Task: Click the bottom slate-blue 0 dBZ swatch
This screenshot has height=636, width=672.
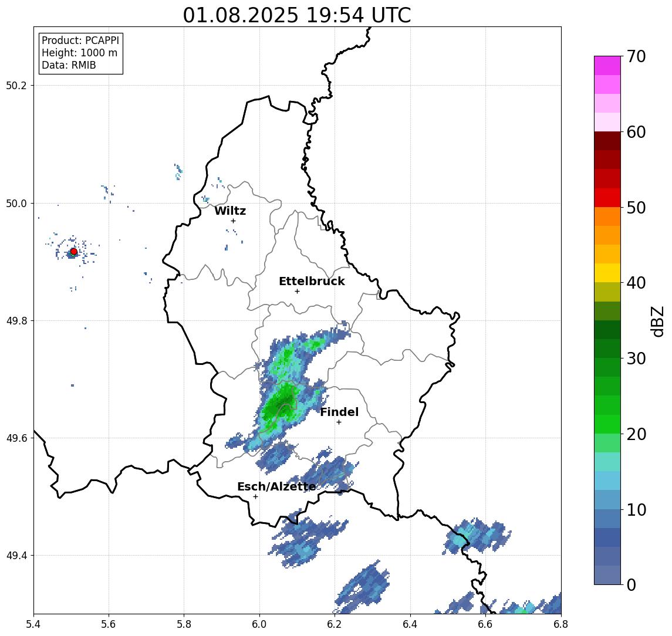Action: (x=607, y=575)
